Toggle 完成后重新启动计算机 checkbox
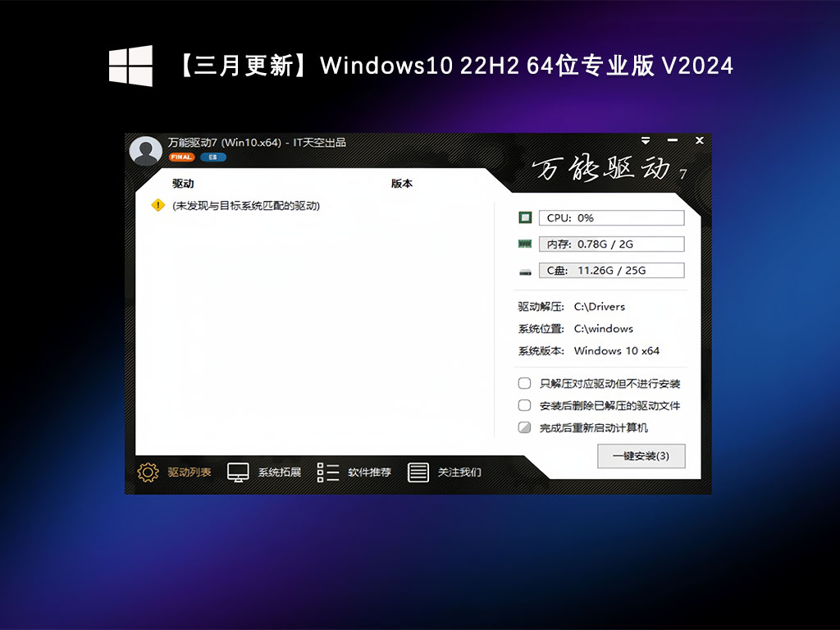This screenshot has width=840, height=630. coord(524,427)
